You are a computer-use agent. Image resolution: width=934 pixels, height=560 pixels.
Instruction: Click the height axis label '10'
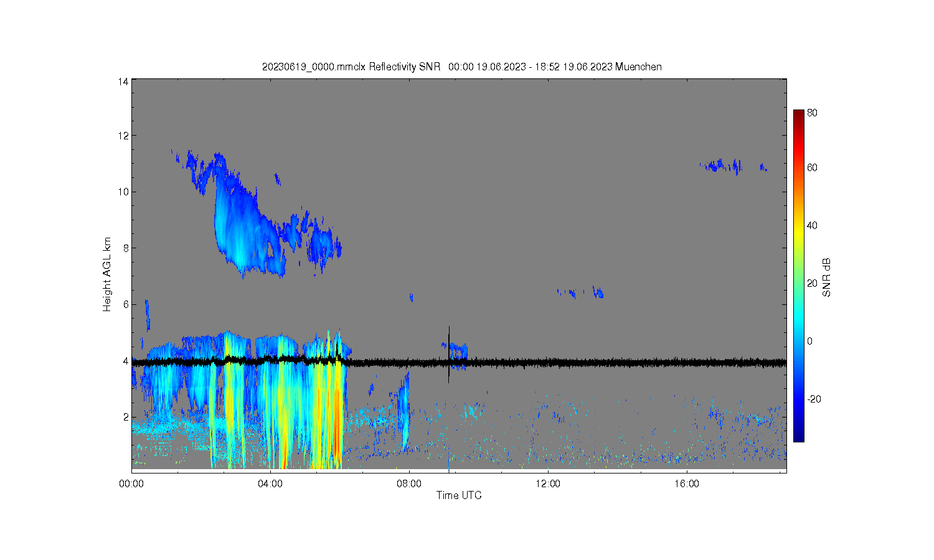123,192
